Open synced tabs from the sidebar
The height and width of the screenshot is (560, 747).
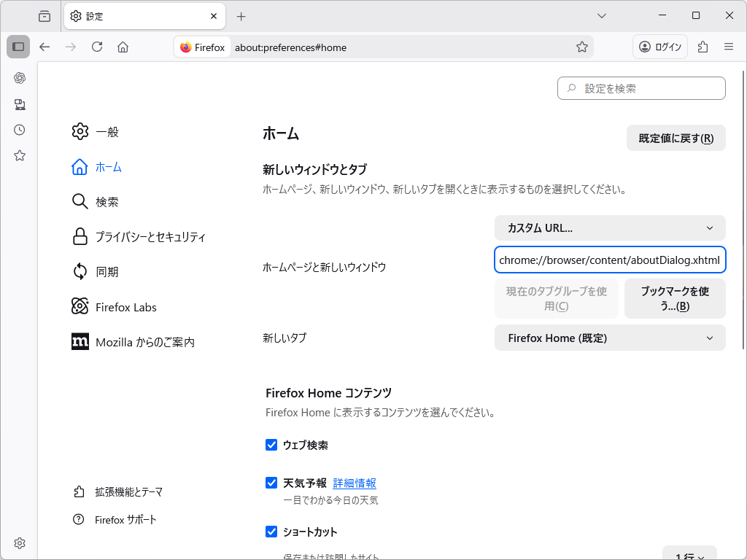(19, 104)
